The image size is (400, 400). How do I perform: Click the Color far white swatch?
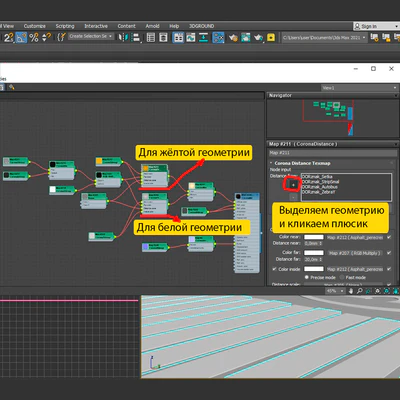314,253
